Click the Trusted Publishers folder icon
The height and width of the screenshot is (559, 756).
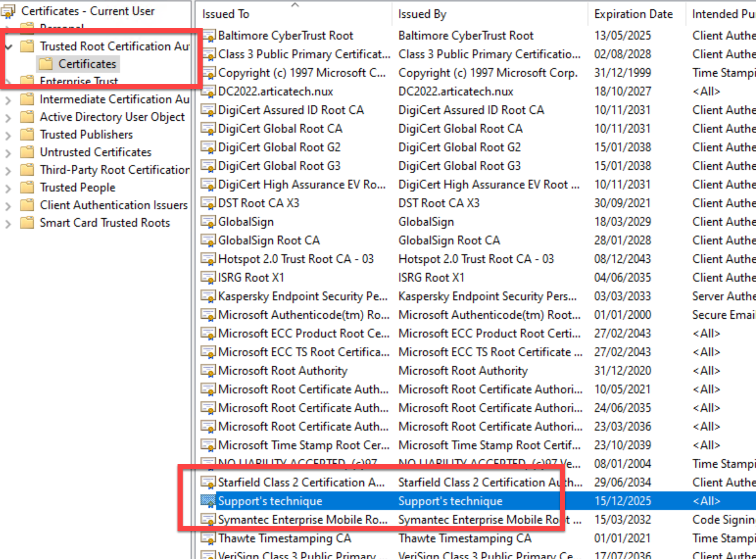pos(27,134)
